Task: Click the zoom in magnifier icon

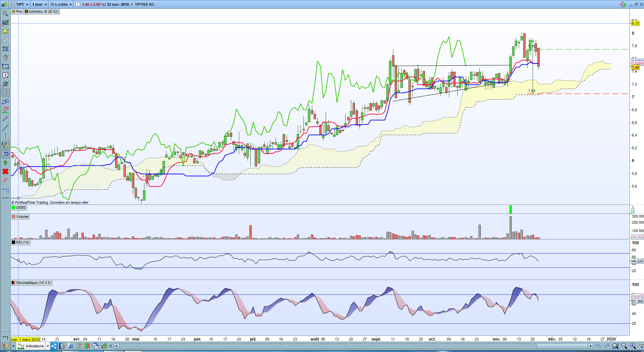Action: [x=633, y=346]
